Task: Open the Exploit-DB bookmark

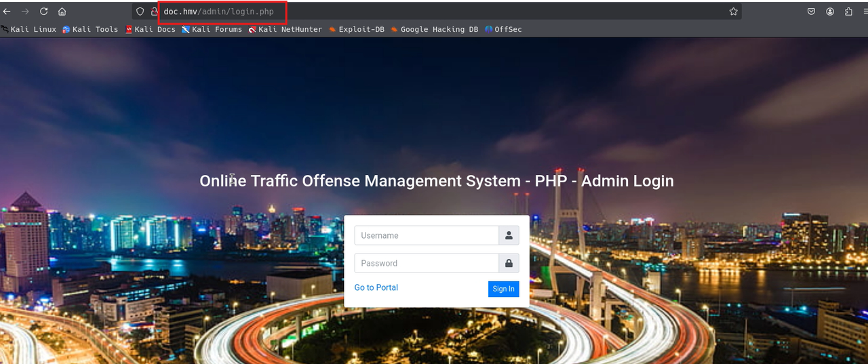Action: (357, 29)
